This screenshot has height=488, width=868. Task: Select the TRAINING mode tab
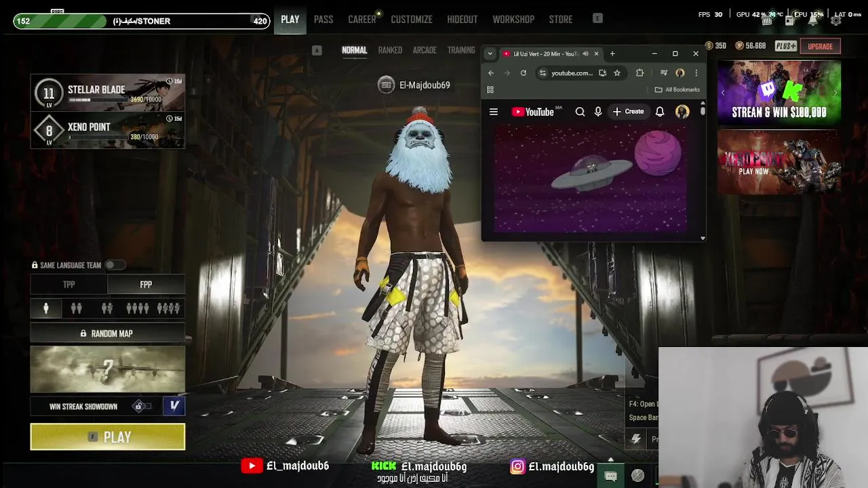tap(461, 50)
